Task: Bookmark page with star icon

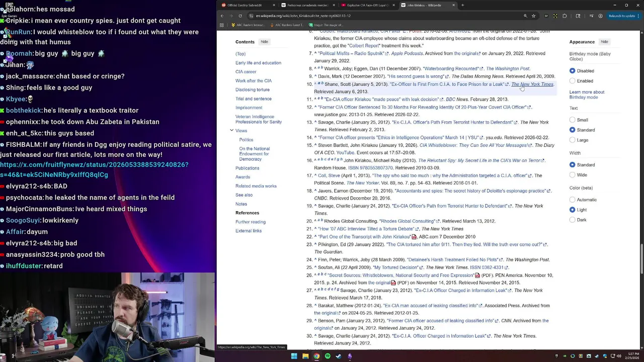Action: coord(534,16)
